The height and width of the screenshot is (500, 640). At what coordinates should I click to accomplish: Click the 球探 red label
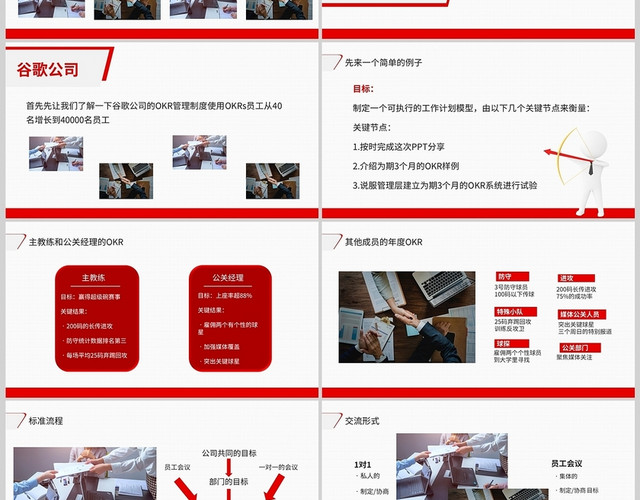(512, 344)
